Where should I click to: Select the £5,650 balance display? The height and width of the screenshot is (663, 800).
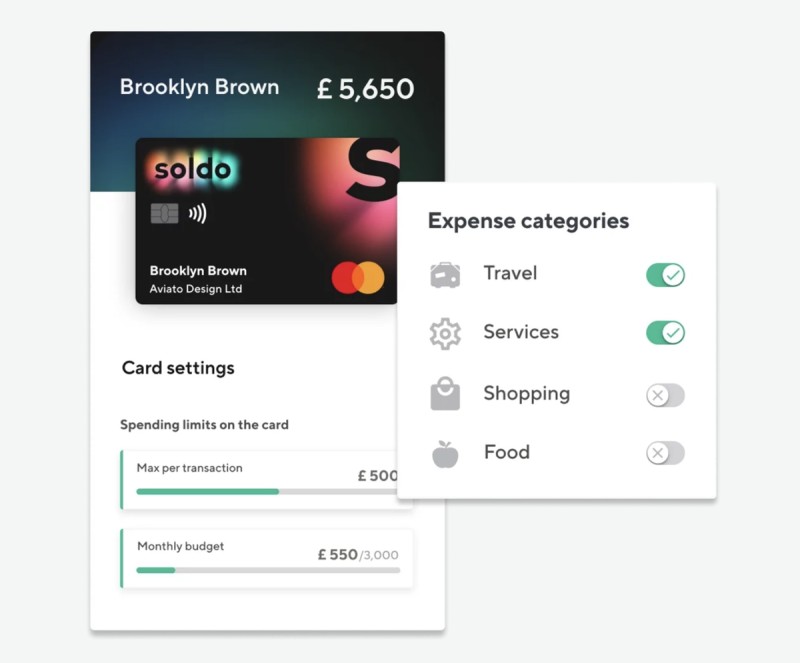366,88
